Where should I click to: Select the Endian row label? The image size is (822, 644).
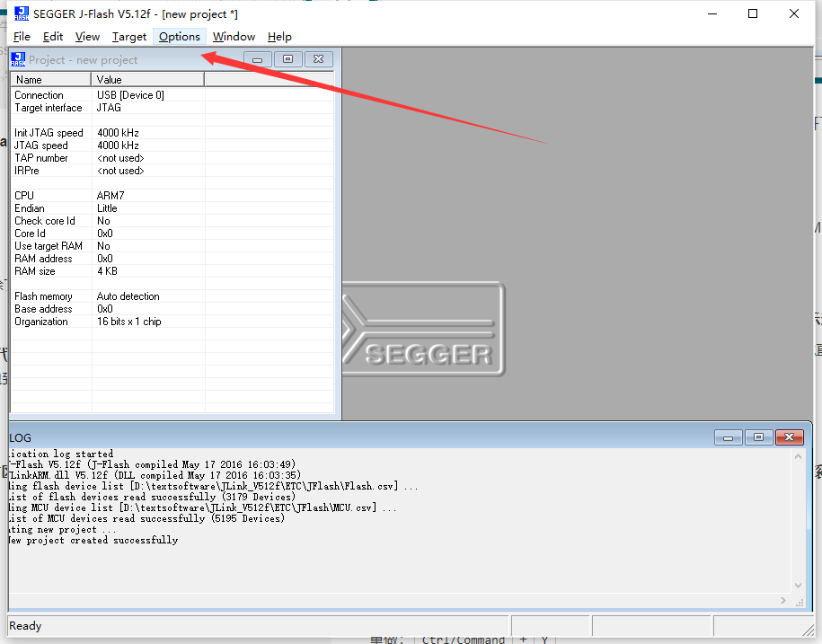[30, 208]
